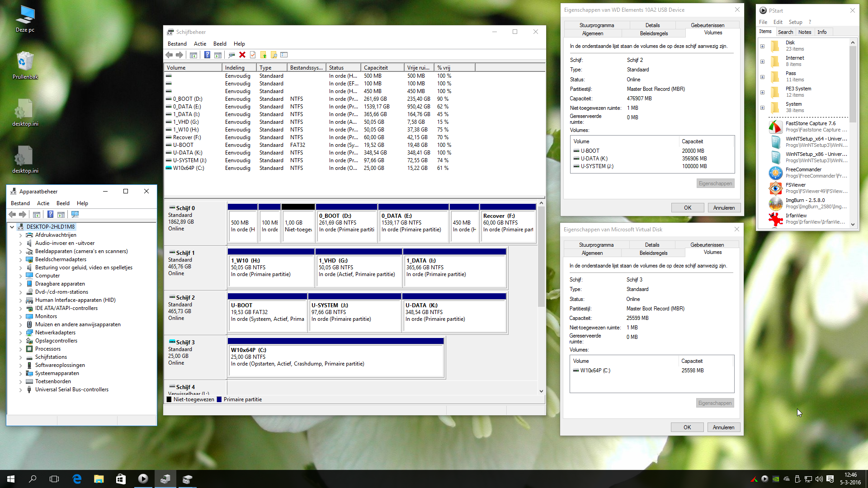Click the red X delete icon in Schijfbeheer
The width and height of the screenshot is (868, 488).
tap(242, 55)
